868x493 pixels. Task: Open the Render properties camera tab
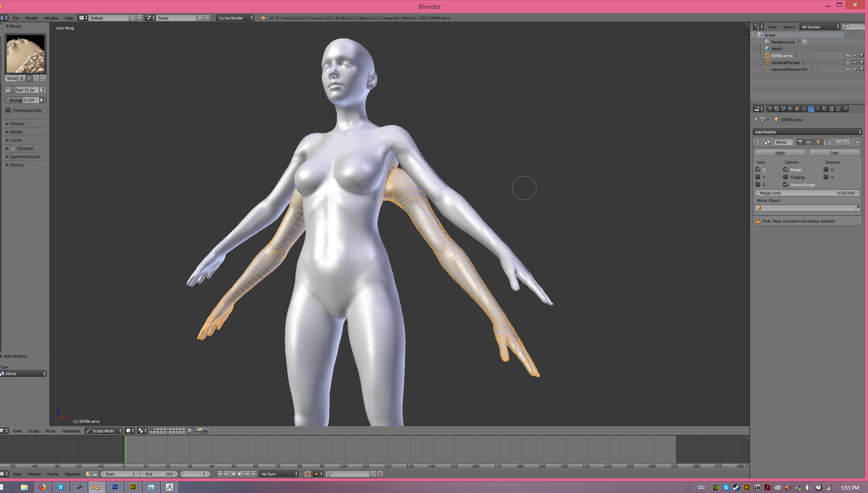(x=770, y=109)
